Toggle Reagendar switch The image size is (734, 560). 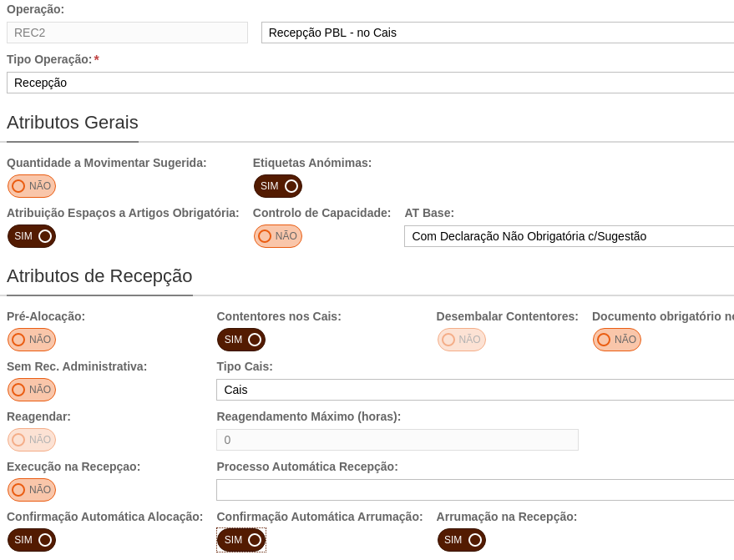click(32, 440)
